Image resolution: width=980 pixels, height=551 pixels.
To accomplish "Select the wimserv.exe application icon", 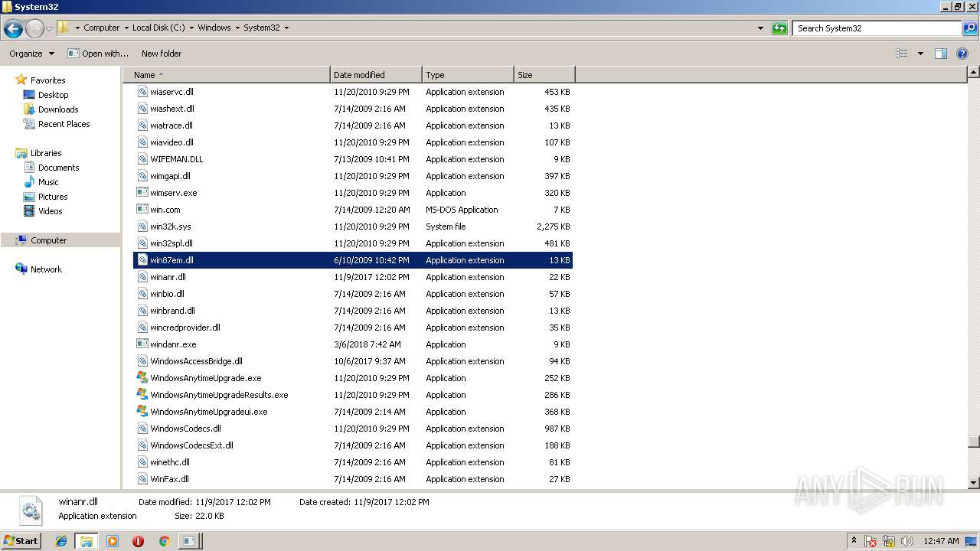I will (x=142, y=193).
